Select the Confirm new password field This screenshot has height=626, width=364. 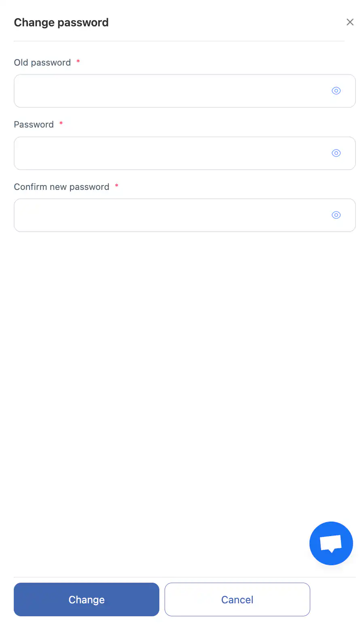coord(170,215)
